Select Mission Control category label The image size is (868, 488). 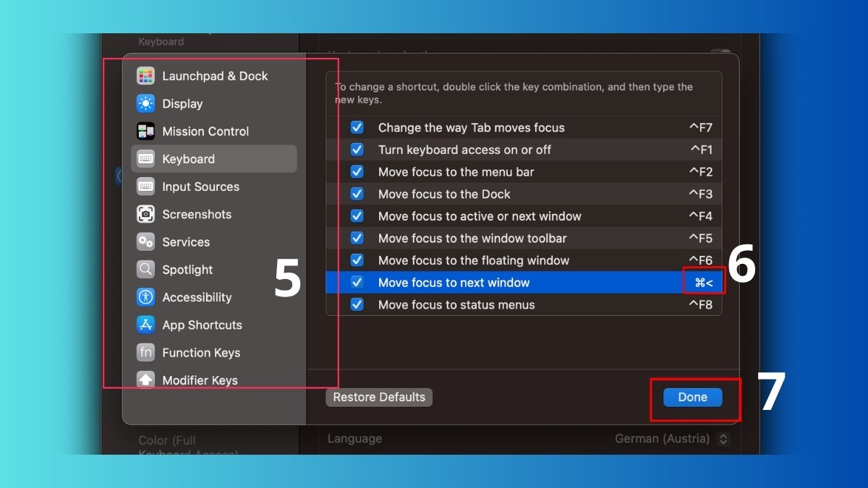click(x=205, y=131)
